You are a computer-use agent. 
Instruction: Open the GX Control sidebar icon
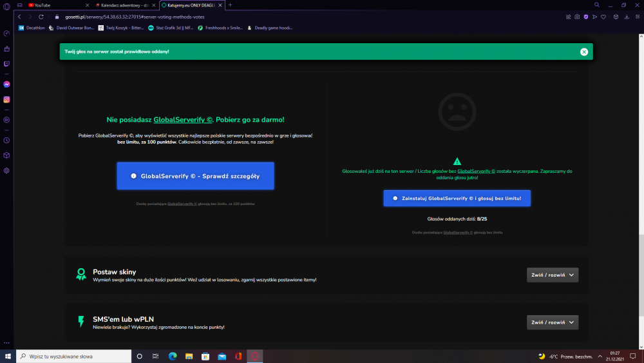coord(6,34)
